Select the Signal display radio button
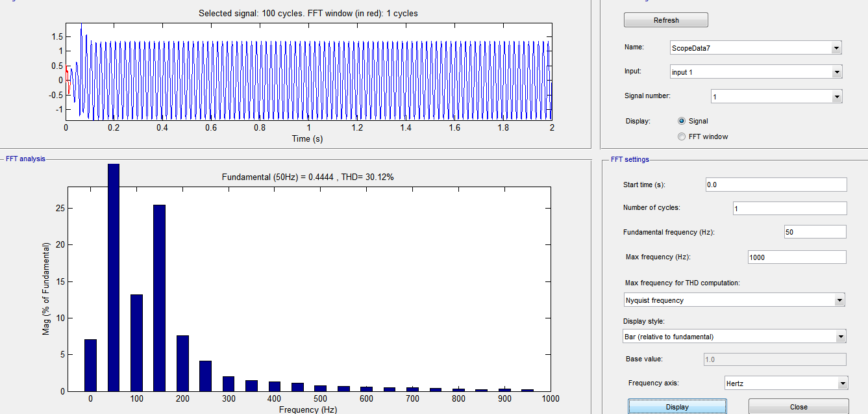868x414 pixels. [x=682, y=121]
